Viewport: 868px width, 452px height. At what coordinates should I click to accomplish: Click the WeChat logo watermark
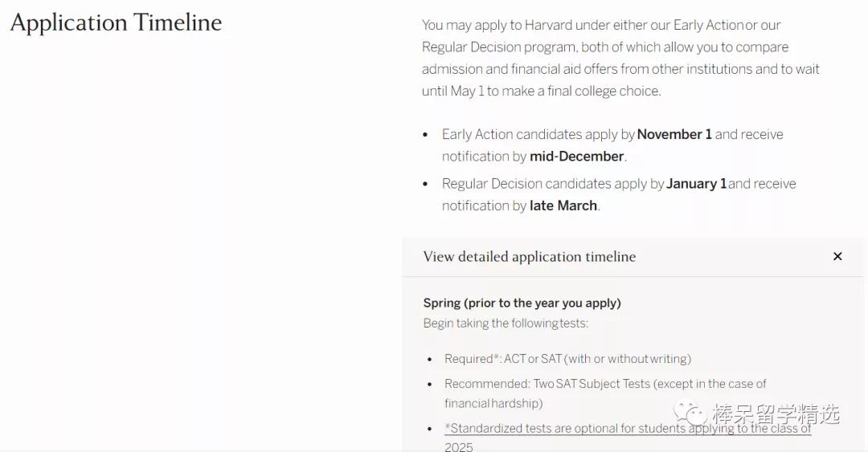[x=690, y=413]
